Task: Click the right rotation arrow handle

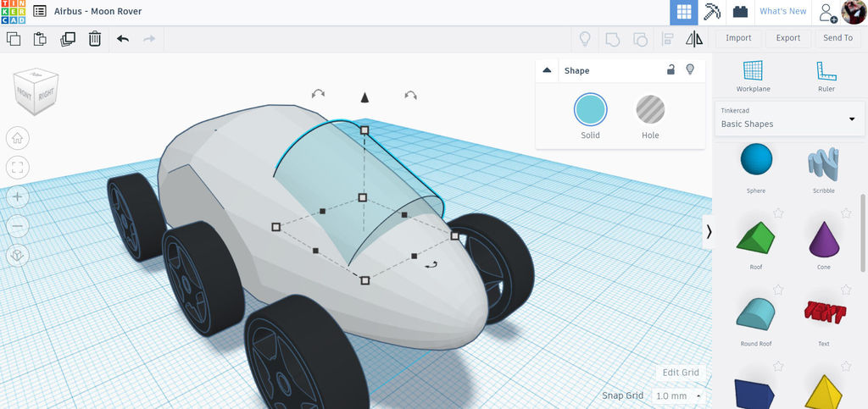Action: pyautogui.click(x=410, y=95)
